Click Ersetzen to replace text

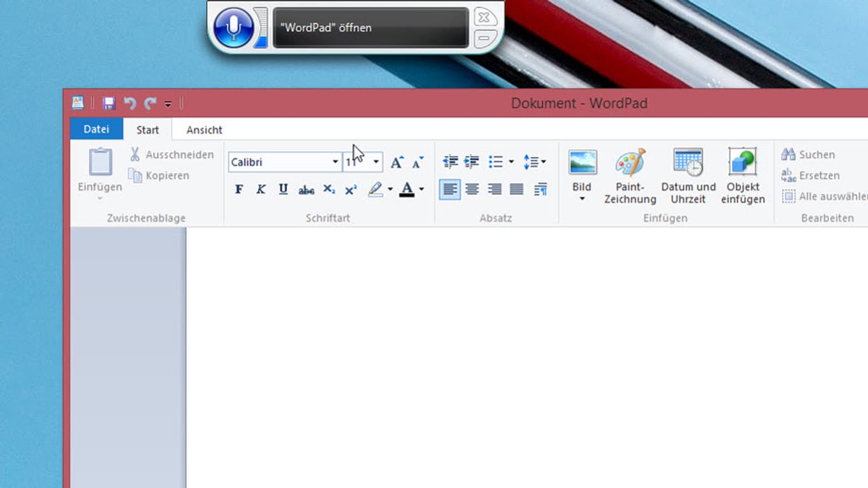click(810, 175)
